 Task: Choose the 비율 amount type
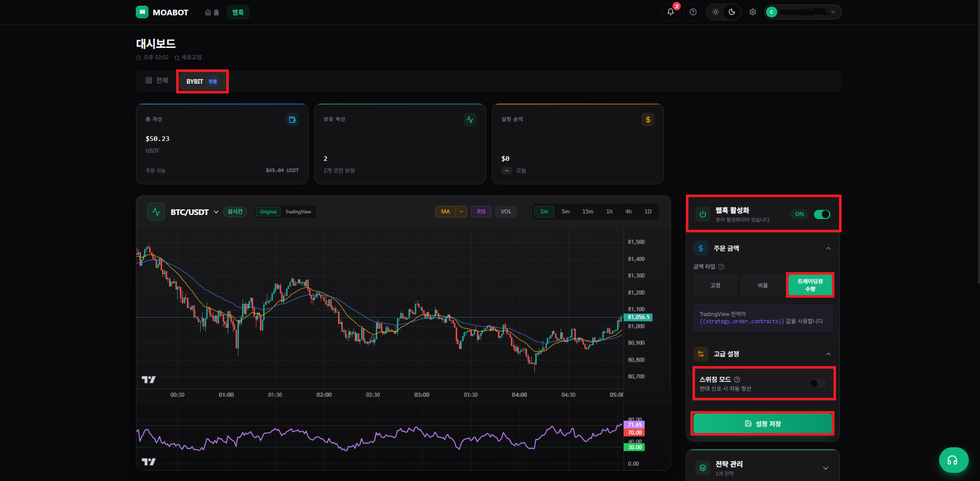pos(763,285)
